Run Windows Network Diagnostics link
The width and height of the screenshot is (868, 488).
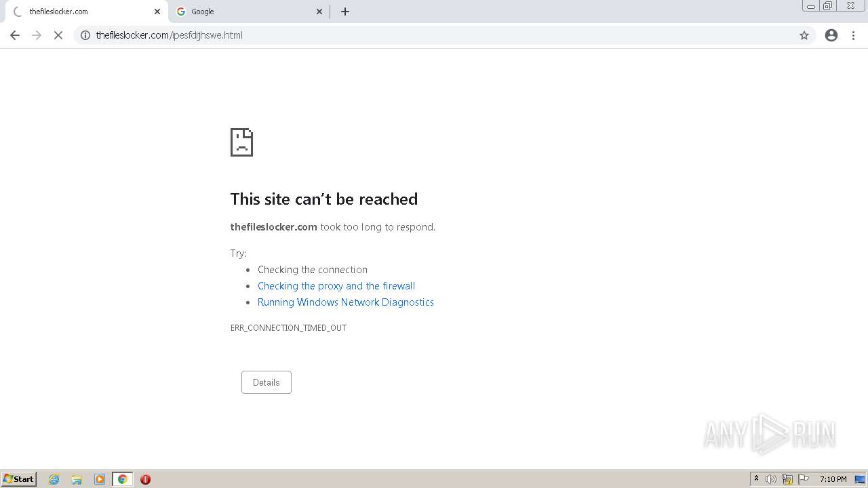click(x=346, y=302)
